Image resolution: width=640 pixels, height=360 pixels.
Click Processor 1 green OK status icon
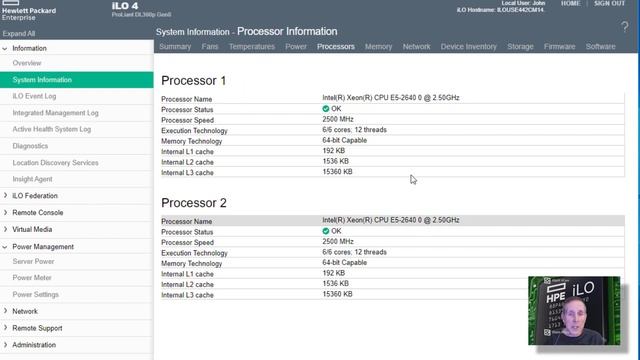(326, 109)
